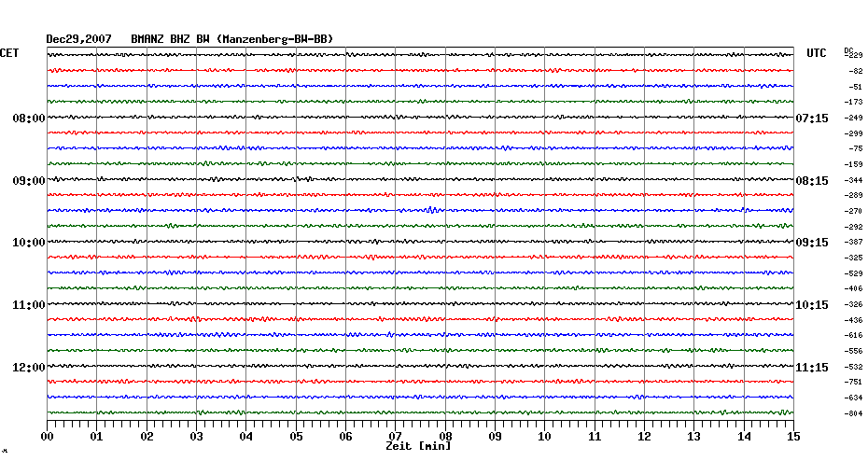Click the DC offset value -292
The image size is (868, 461).
854,227
